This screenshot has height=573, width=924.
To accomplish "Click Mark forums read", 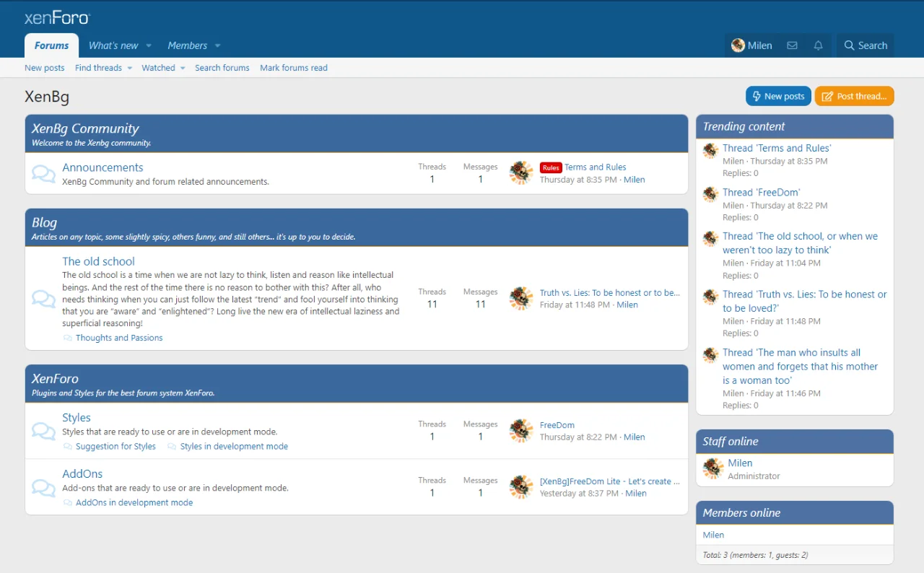I will click(294, 68).
